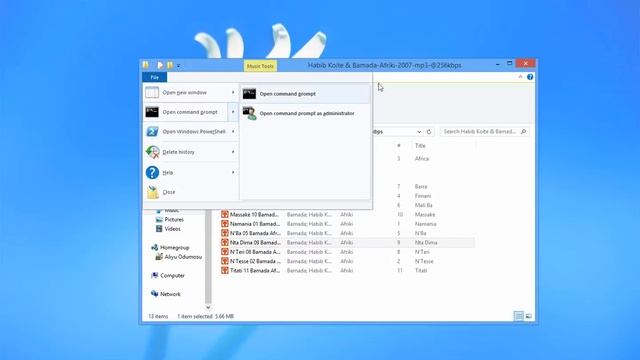The image size is (640, 360).
Task: Select the Namania 01 Bamada file
Action: pos(255,224)
